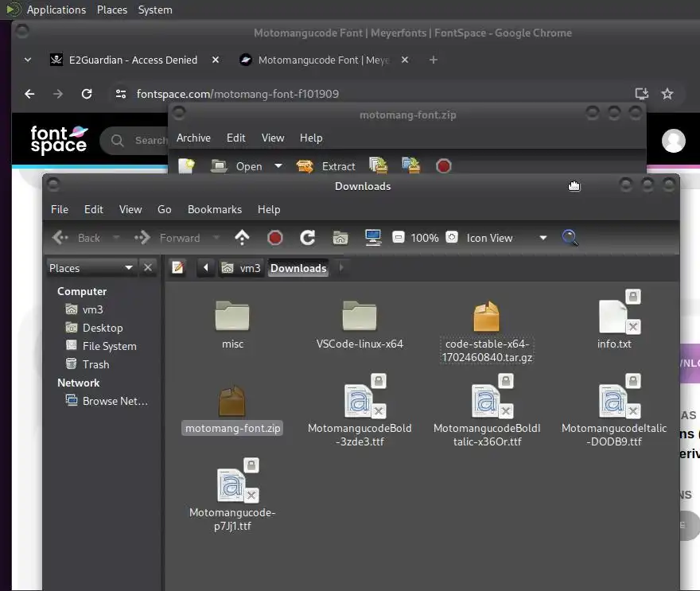Image resolution: width=700 pixels, height=591 pixels.
Task: Select MotomangucodeBold-3zde3.ttf font file
Action: (x=360, y=410)
